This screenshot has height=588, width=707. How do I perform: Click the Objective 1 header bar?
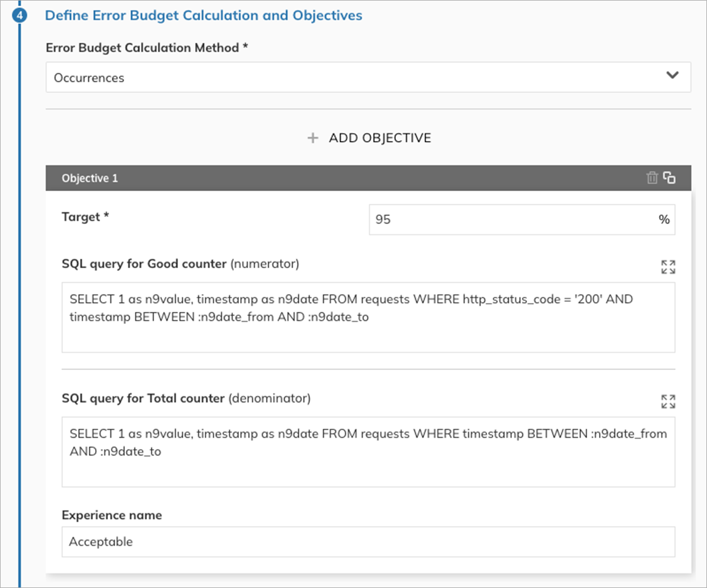click(337, 178)
